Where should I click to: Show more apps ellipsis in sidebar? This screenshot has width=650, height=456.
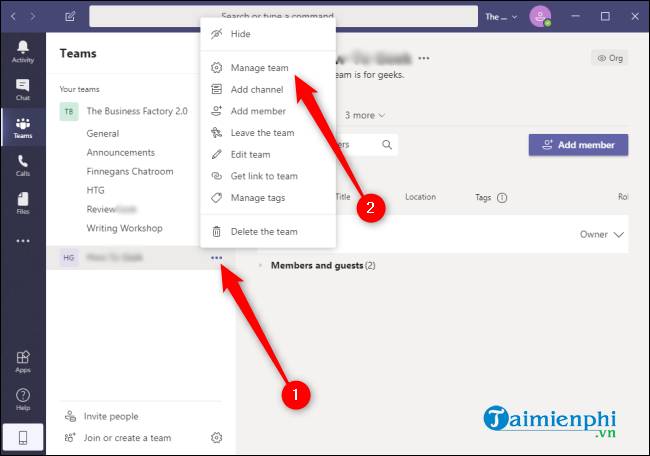click(23, 241)
